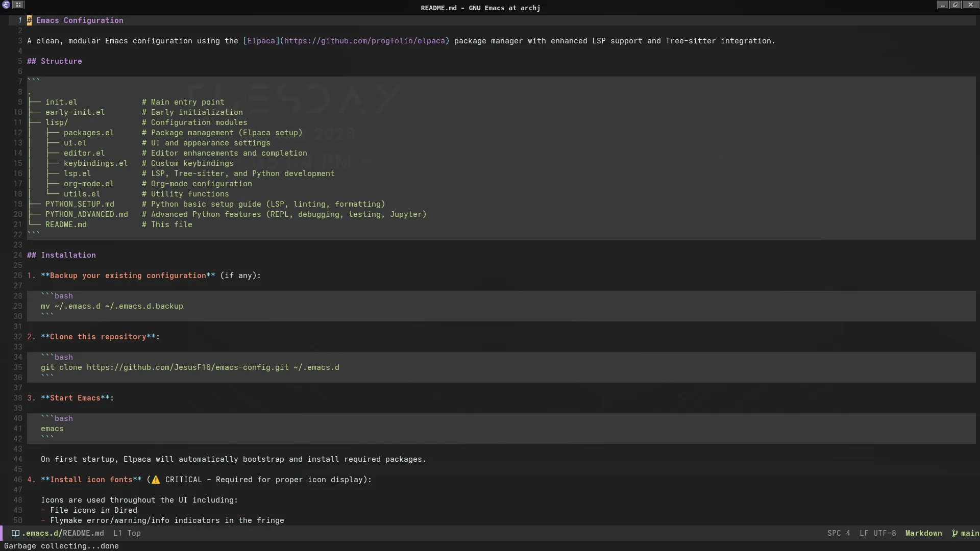The height and width of the screenshot is (551, 980).
Task: Maximize or restore the Emacs window
Action: pos(955,5)
